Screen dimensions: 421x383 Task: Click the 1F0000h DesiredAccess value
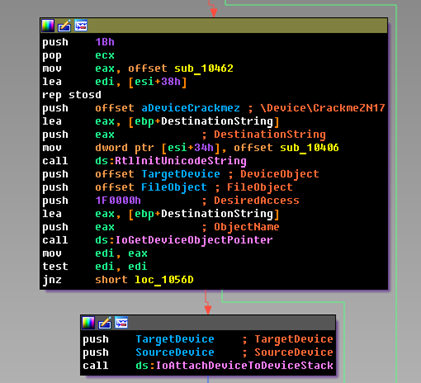pos(118,200)
